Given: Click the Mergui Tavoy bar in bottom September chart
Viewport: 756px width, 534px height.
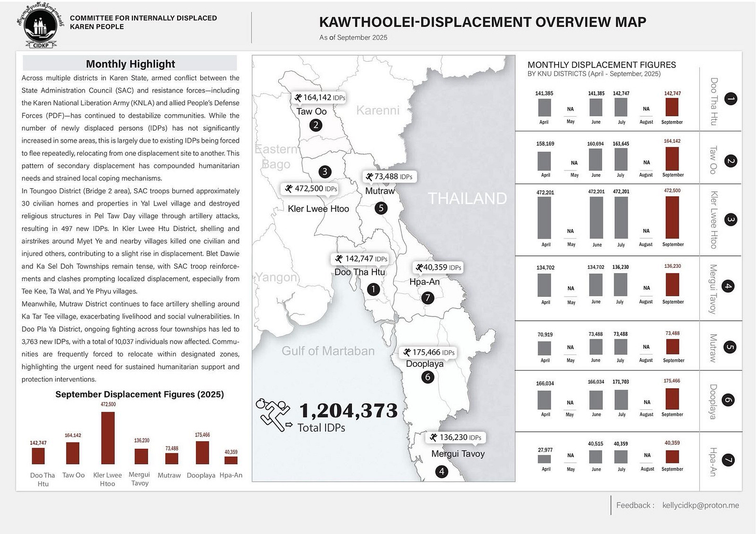Looking at the screenshot, I should click(x=141, y=456).
